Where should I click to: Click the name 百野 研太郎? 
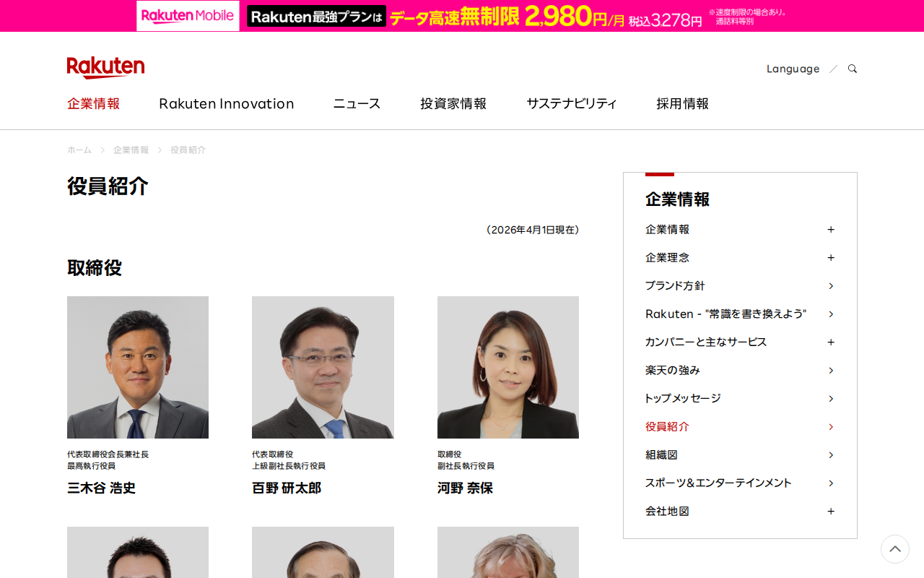pos(287,488)
